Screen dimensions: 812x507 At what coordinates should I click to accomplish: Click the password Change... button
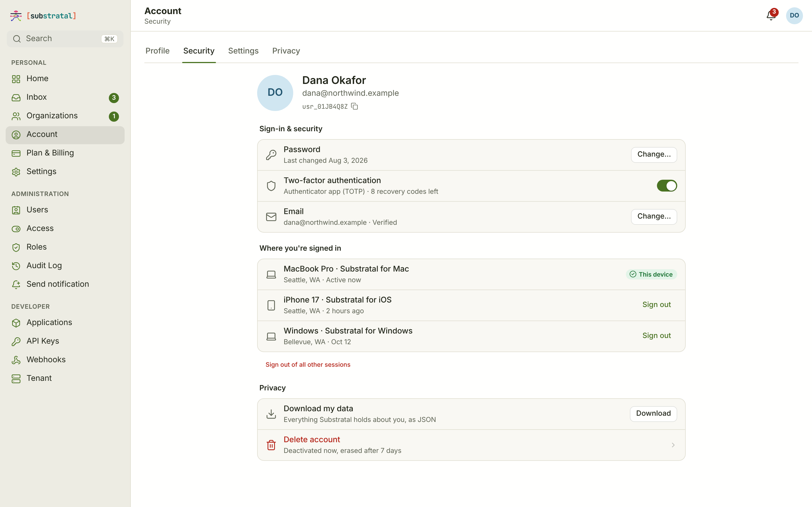[654, 155]
